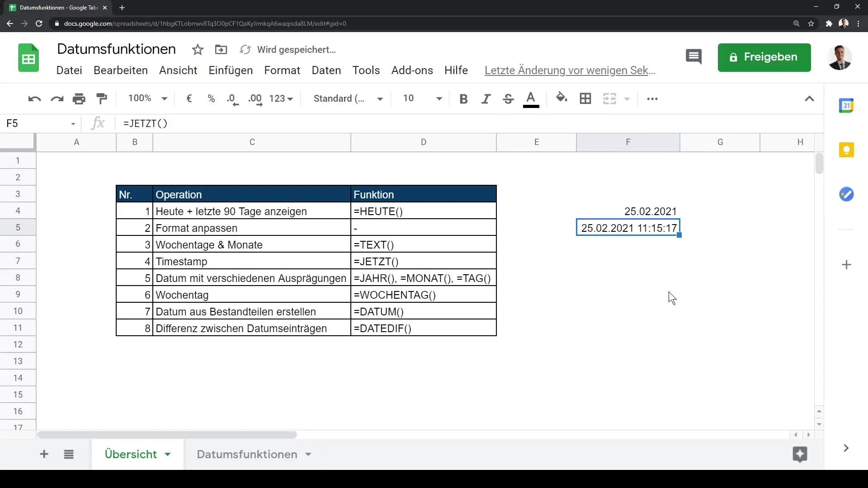This screenshot has height=488, width=868.
Task: Open the cell borders menu
Action: coord(585,99)
